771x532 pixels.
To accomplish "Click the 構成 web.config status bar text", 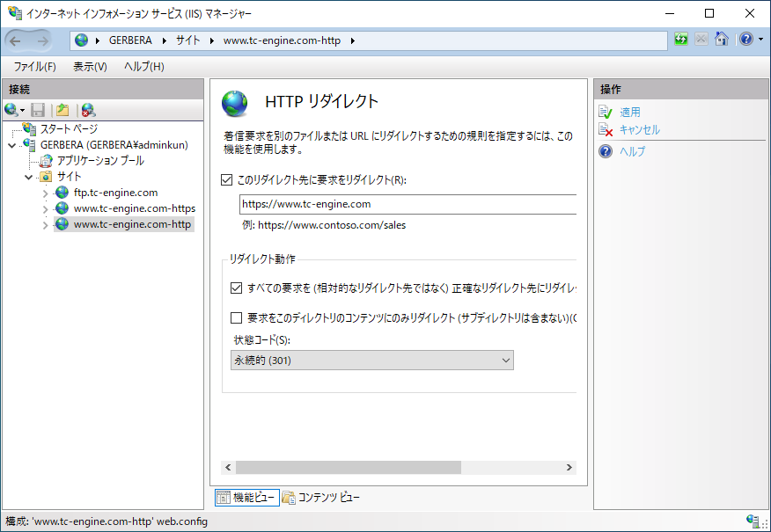I will (106, 521).
